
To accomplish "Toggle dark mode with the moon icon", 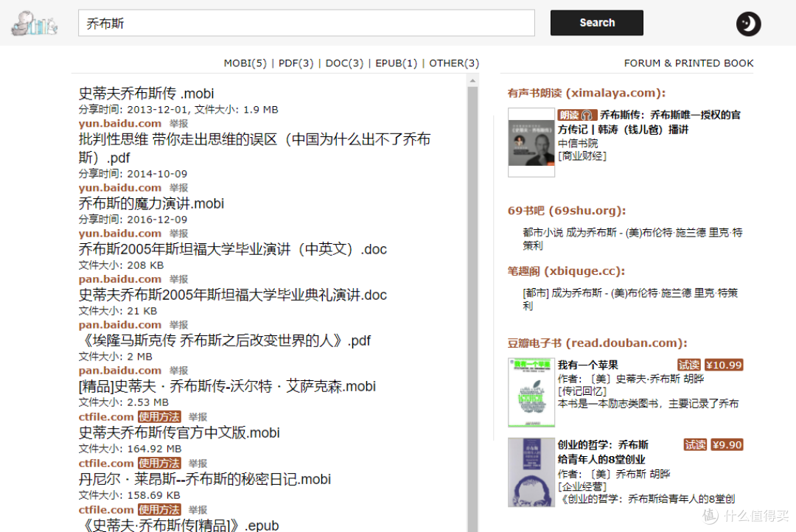I will [748, 24].
